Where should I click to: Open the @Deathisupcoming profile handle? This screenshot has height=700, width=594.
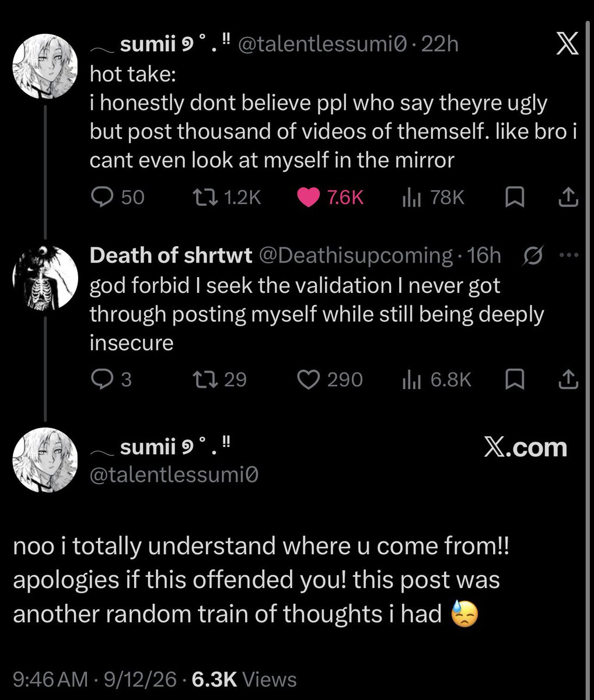pyautogui.click(x=355, y=256)
